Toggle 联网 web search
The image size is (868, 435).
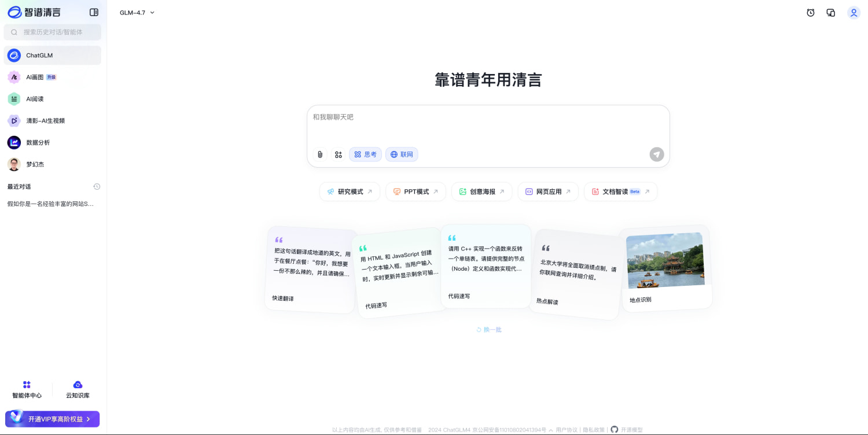point(402,154)
